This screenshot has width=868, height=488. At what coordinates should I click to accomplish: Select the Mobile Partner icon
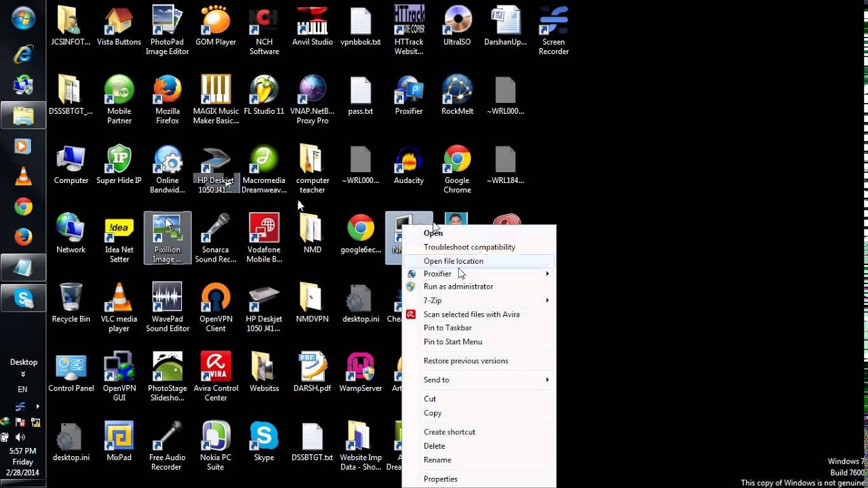pyautogui.click(x=119, y=100)
